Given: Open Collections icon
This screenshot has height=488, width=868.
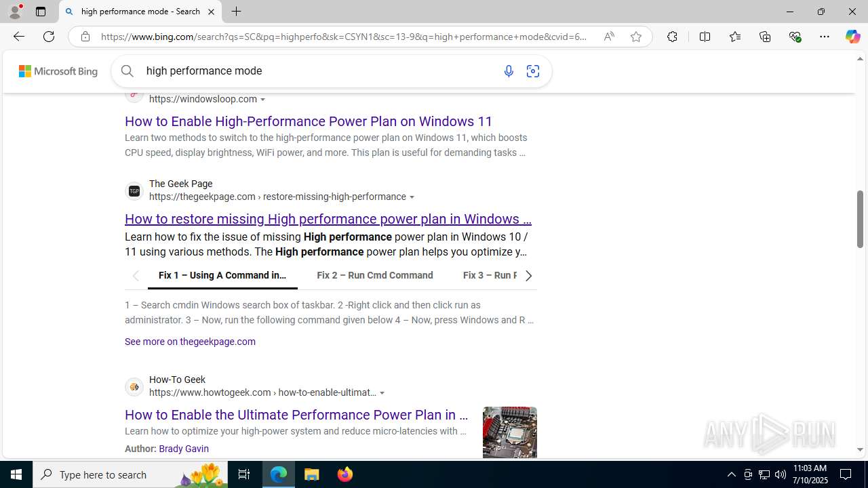Looking at the screenshot, I should click(765, 37).
